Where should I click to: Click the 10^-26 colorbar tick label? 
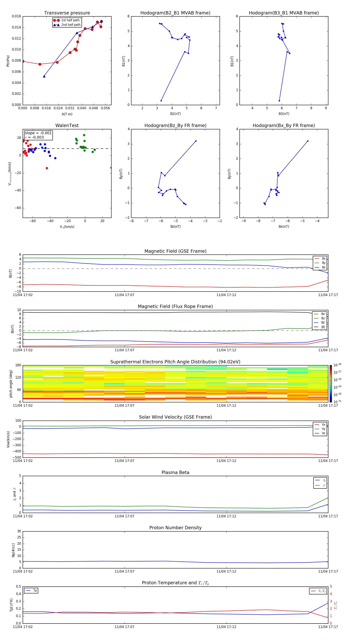click(337, 365)
